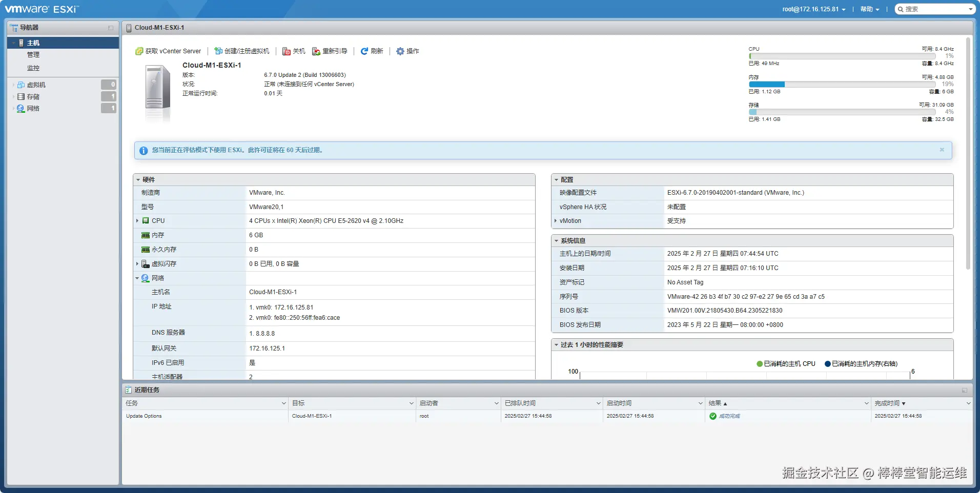
Task: Click the 网络 globe icon in navigator
Action: coord(21,109)
